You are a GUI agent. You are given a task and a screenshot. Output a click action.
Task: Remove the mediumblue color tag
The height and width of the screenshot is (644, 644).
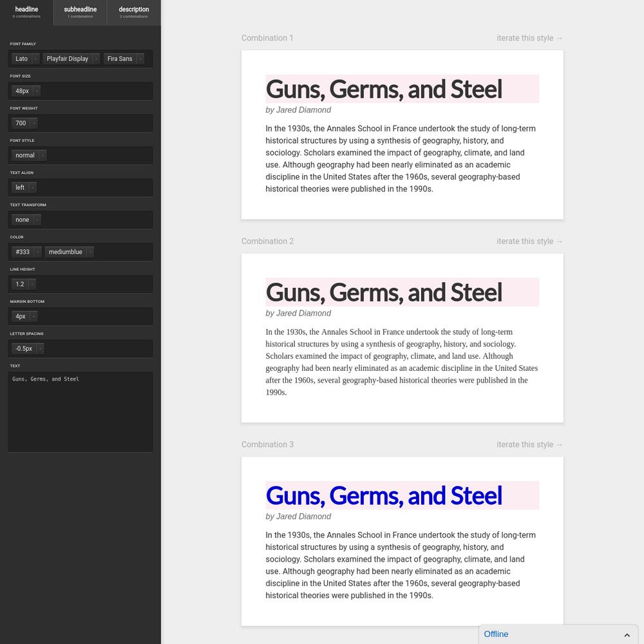(x=90, y=252)
